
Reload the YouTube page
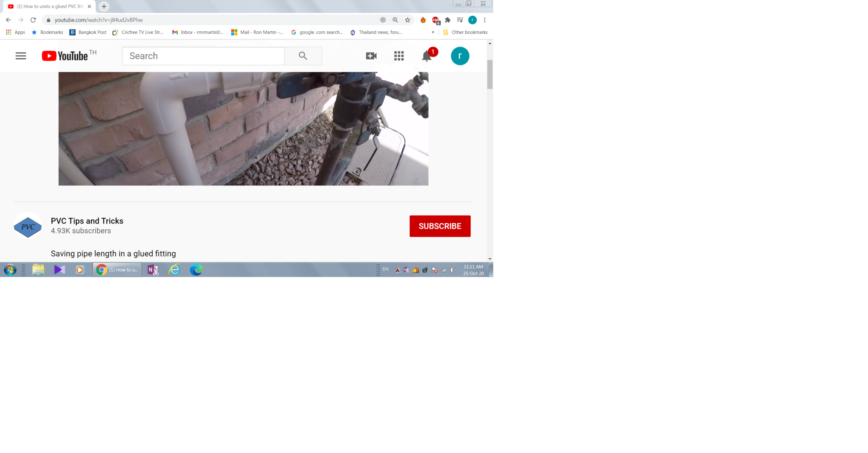click(x=33, y=20)
